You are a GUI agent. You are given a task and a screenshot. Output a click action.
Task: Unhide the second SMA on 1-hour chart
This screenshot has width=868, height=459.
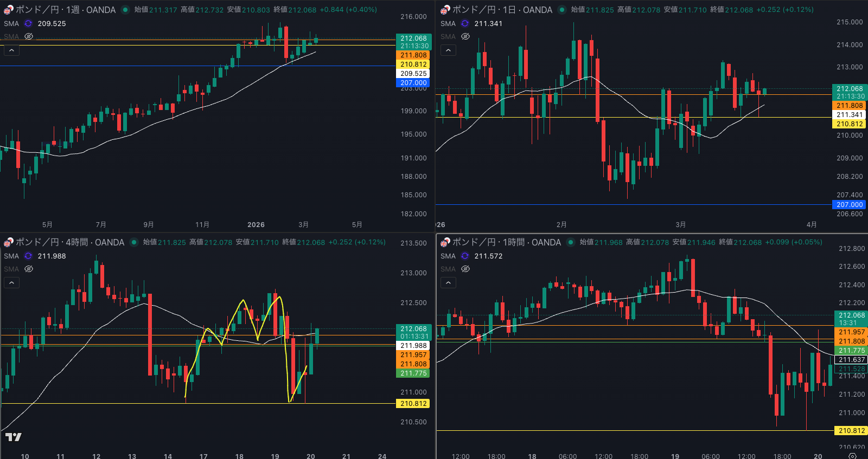(465, 269)
